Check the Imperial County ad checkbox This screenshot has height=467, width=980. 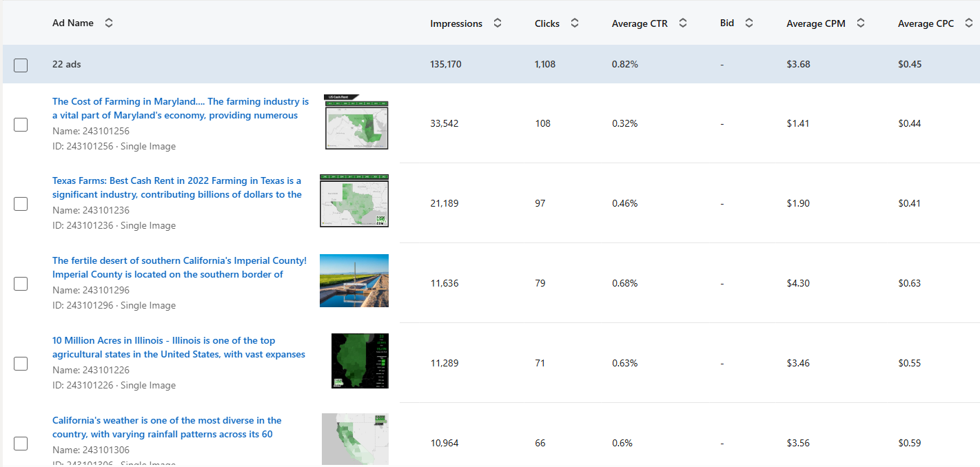pos(21,284)
